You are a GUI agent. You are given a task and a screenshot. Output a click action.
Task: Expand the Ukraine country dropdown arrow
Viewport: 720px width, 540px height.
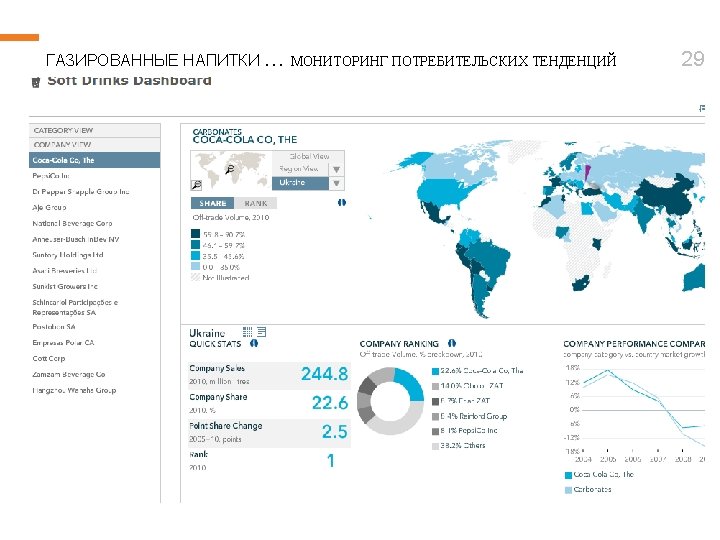click(337, 183)
